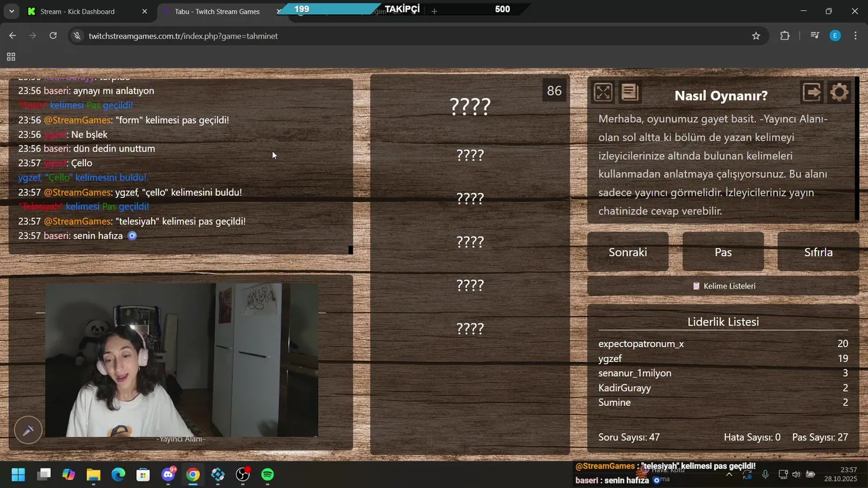Image resolution: width=868 pixels, height=488 pixels.
Task: Open game settings gear icon
Action: click(839, 92)
